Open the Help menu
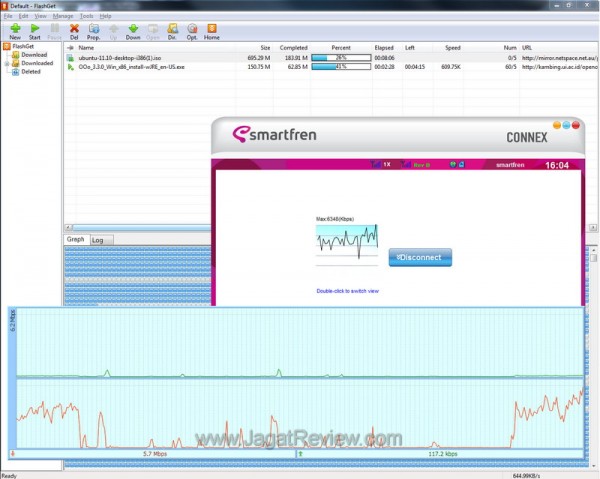The width and height of the screenshot is (600, 479). coord(105,16)
